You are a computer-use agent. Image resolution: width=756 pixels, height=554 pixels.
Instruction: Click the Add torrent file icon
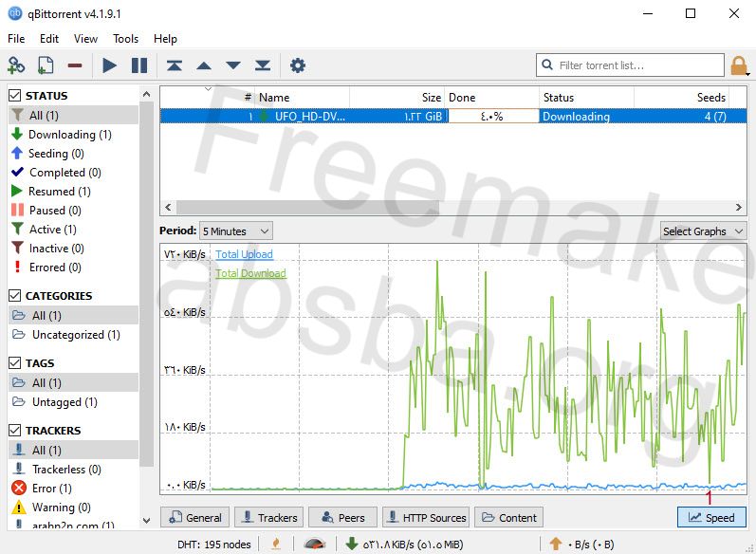46,65
